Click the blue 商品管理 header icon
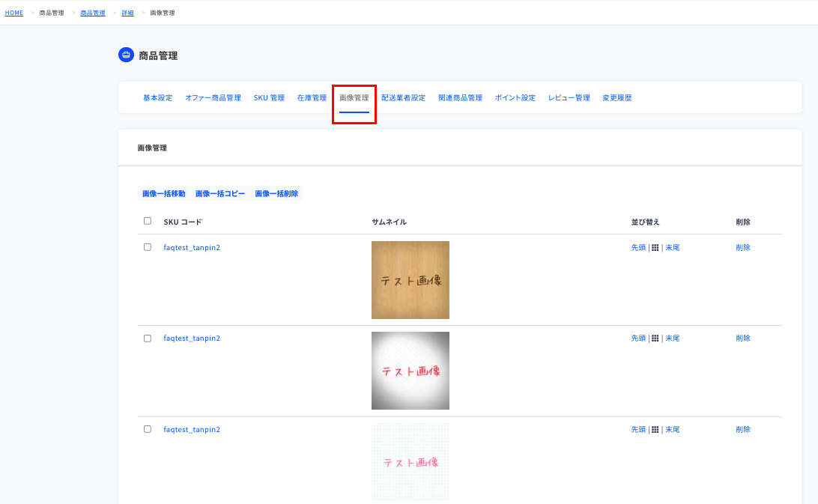 [x=126, y=55]
